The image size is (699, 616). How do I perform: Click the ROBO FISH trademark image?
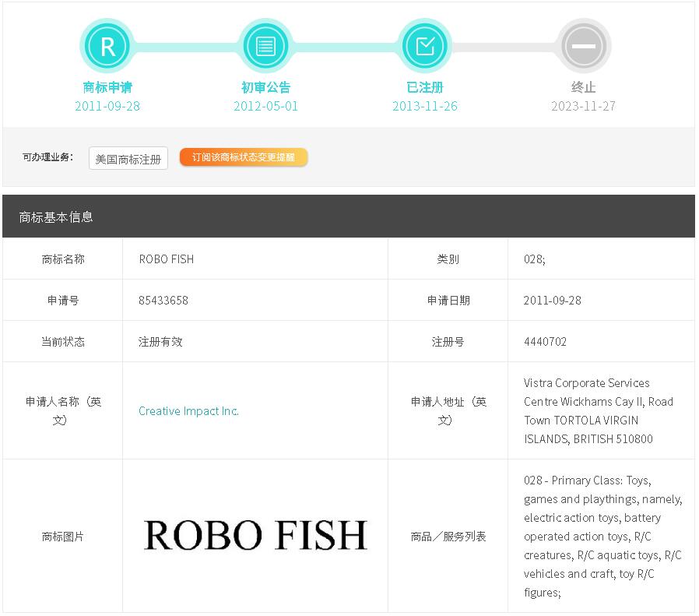point(255,535)
